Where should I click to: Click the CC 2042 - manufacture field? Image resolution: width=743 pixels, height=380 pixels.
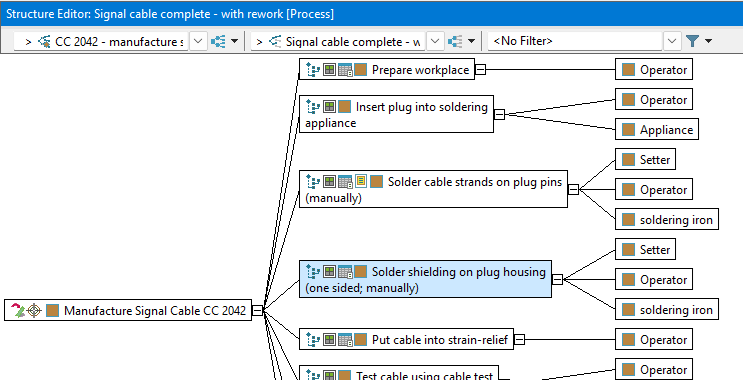tap(101, 41)
